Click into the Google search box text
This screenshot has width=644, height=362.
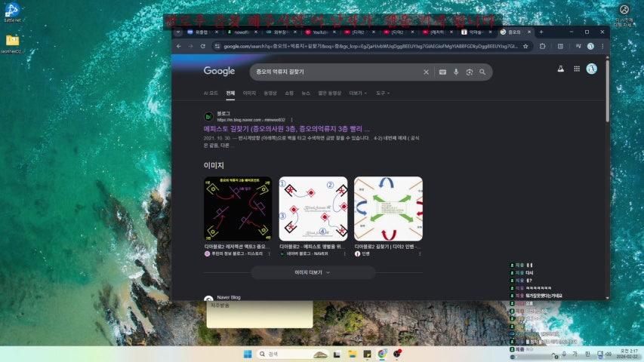click(280, 72)
